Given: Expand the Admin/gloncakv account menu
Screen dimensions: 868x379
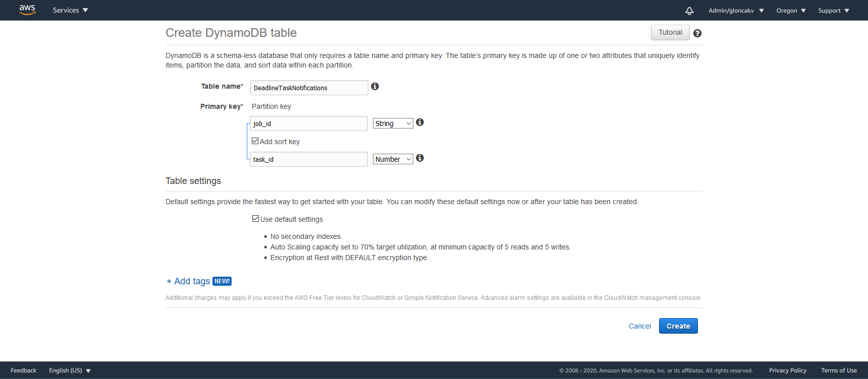Looking at the screenshot, I should tap(736, 11).
